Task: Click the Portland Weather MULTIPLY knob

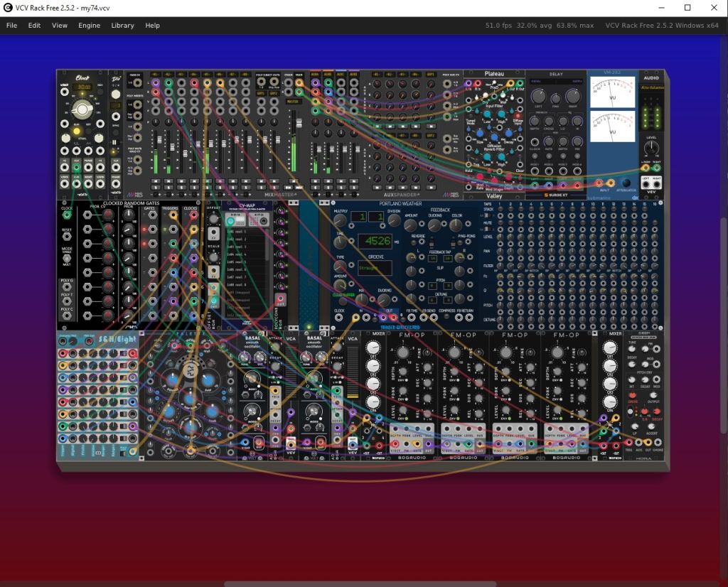Action: (341, 220)
